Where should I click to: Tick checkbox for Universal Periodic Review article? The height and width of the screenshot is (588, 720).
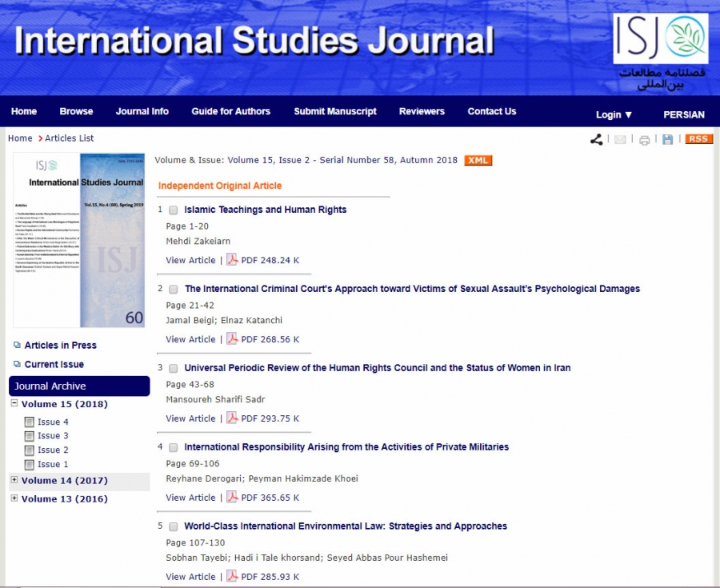(174, 369)
